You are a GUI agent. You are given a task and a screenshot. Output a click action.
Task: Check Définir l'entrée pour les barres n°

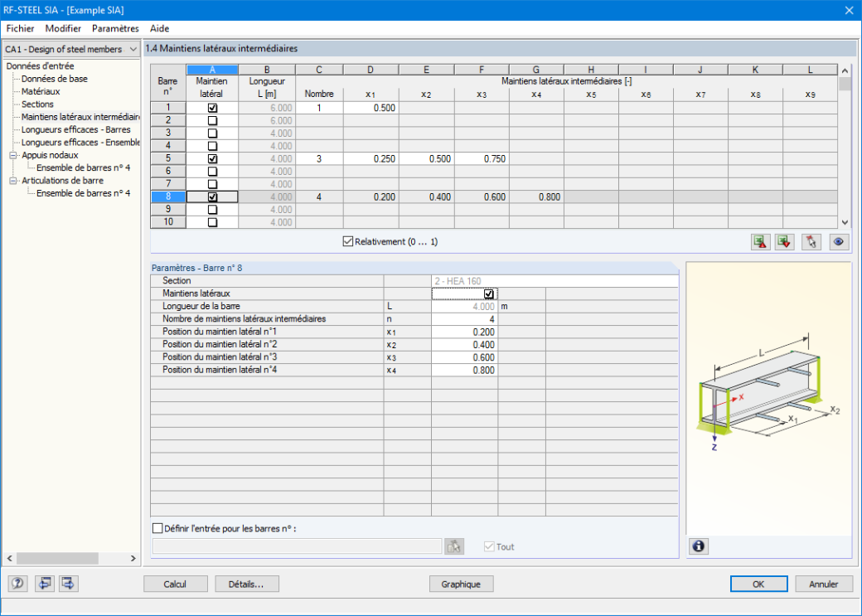click(157, 529)
